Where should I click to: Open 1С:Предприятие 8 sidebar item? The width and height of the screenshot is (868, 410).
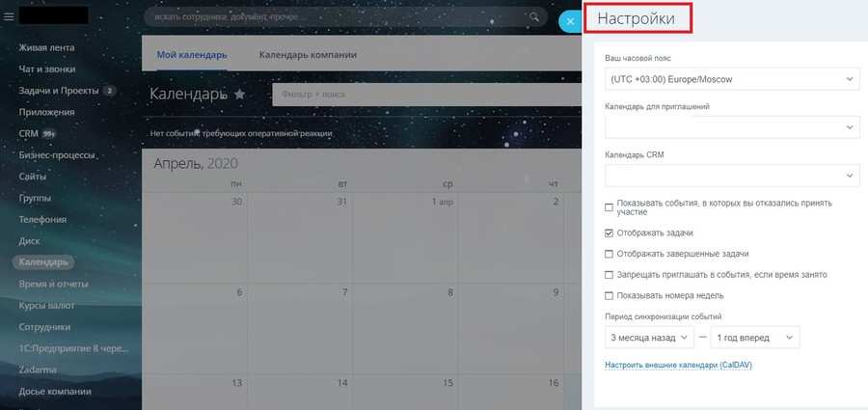point(73,348)
